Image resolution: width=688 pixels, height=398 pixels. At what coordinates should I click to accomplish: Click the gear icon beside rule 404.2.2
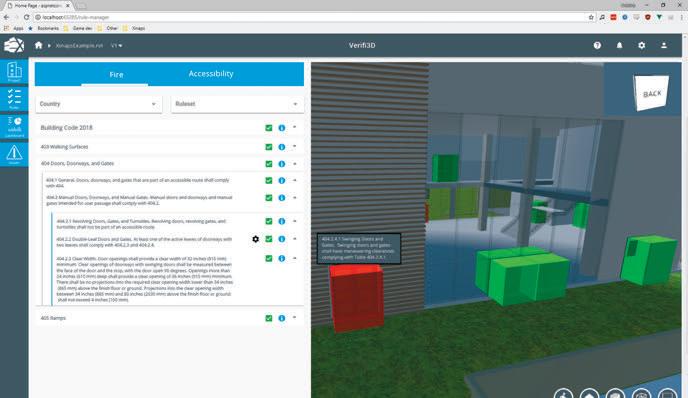click(x=255, y=239)
